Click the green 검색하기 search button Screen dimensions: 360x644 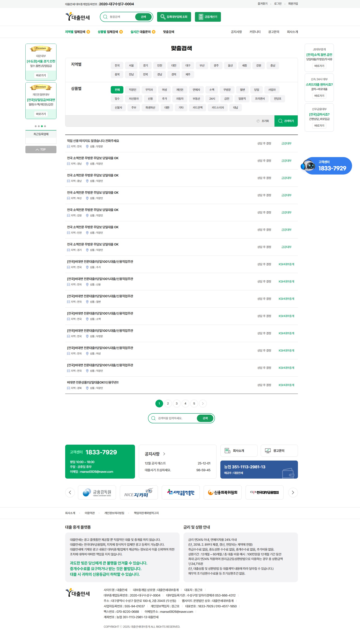pyautogui.click(x=286, y=121)
